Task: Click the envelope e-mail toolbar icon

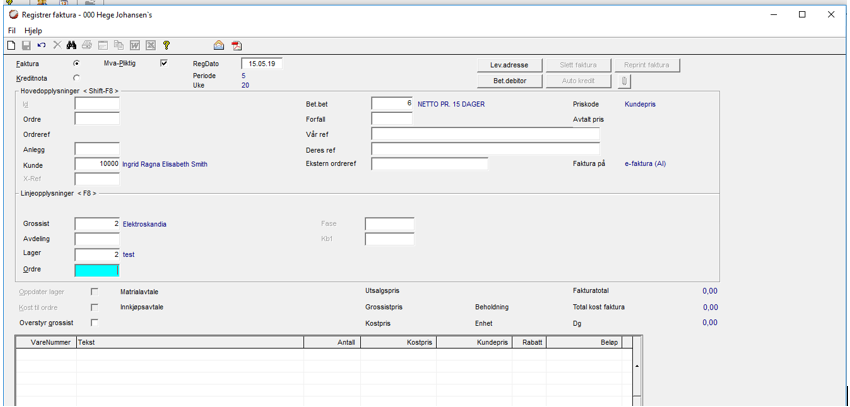Action: tap(218, 46)
